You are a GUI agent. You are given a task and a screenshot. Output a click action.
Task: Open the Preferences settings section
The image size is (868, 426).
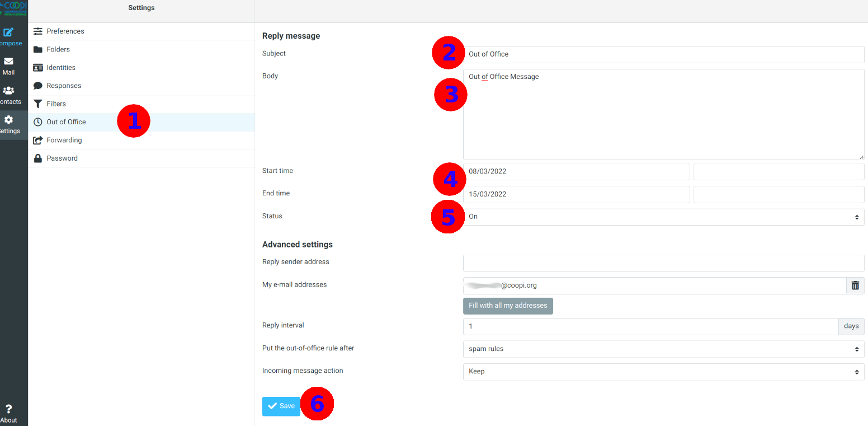(65, 31)
